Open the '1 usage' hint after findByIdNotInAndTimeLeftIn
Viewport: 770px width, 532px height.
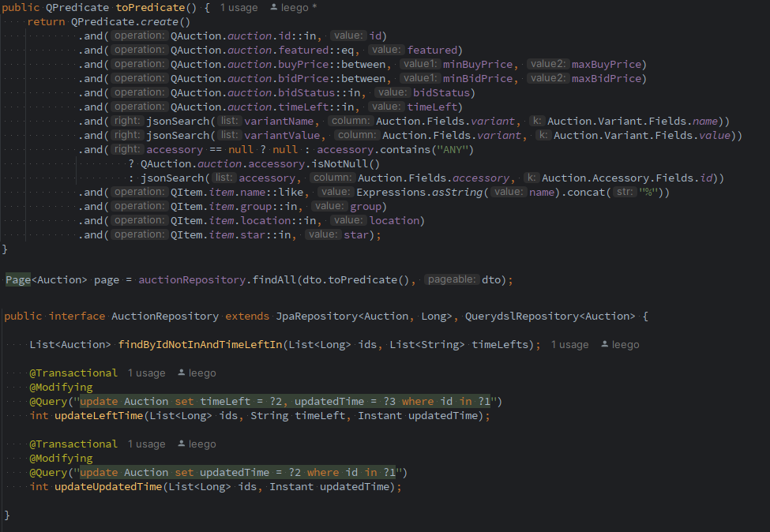(569, 344)
